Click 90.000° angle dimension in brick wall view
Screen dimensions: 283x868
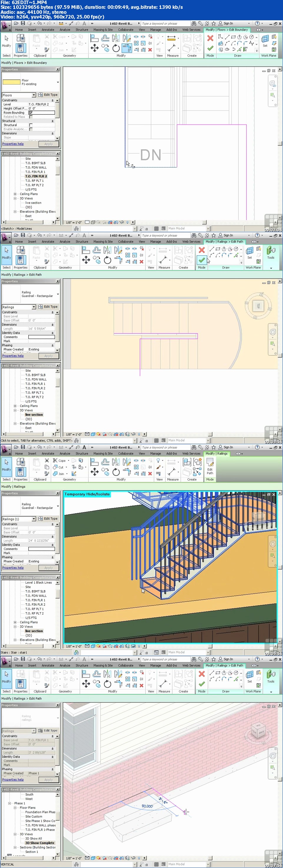[147, 806]
